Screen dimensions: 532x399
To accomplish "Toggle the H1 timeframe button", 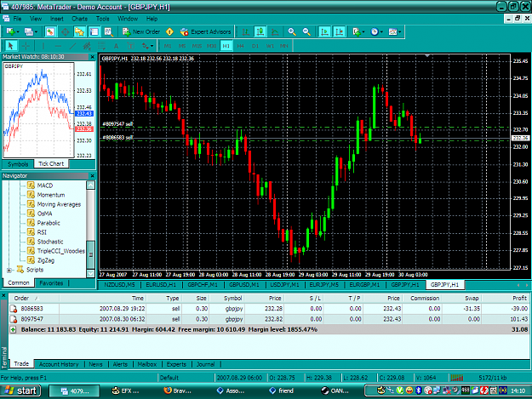I will click(226, 46).
